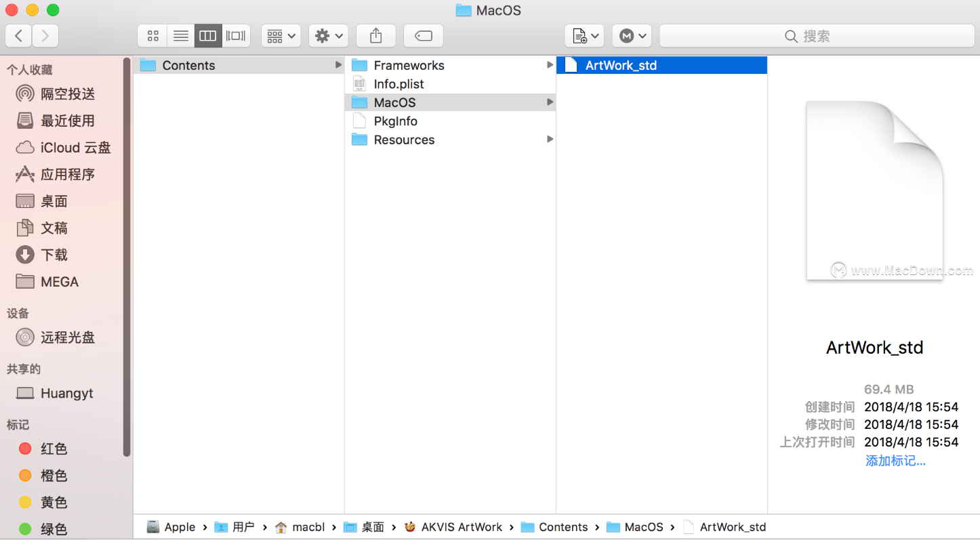This screenshot has width=980, height=540.
Task: Go forward with the right arrow button
Action: click(x=45, y=36)
